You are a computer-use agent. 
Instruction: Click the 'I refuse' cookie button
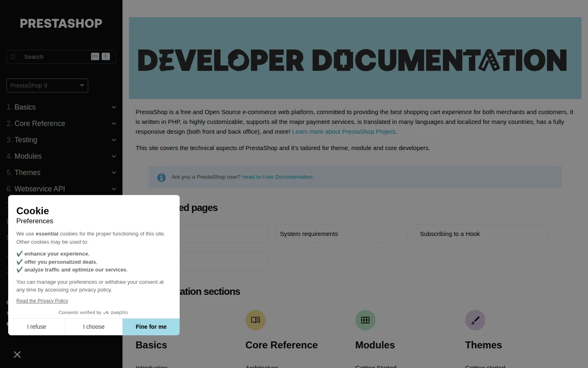pyautogui.click(x=37, y=327)
